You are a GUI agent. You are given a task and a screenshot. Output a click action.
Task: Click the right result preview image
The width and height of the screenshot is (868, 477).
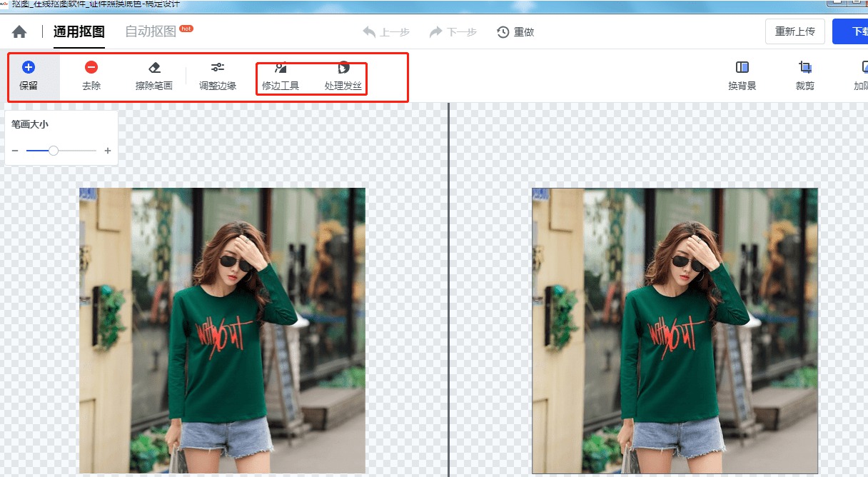[x=675, y=330]
